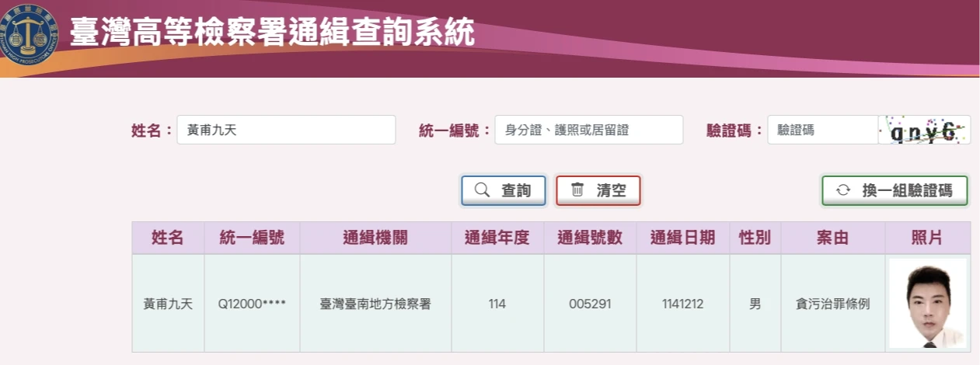Click the captcha image next to 驗證碼 field
Screen dimensions: 980x365
(924, 130)
